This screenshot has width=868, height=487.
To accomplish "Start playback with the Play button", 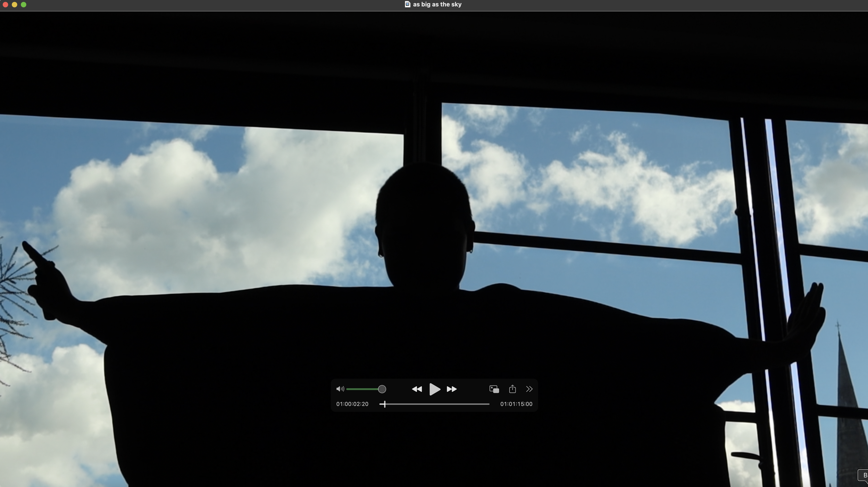I will click(x=435, y=389).
